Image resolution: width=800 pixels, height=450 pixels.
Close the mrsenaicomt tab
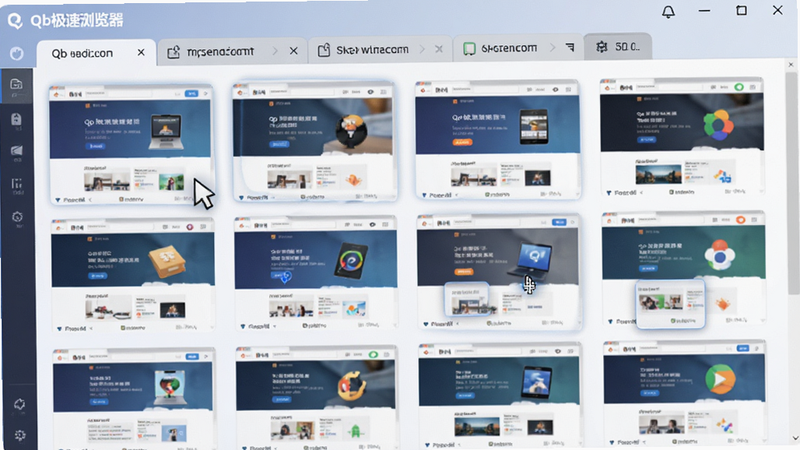tap(293, 51)
